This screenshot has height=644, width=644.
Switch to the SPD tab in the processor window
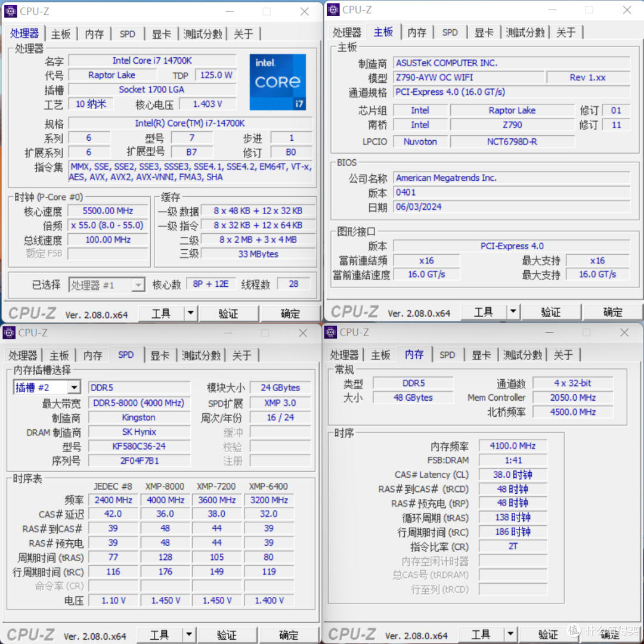click(x=128, y=33)
